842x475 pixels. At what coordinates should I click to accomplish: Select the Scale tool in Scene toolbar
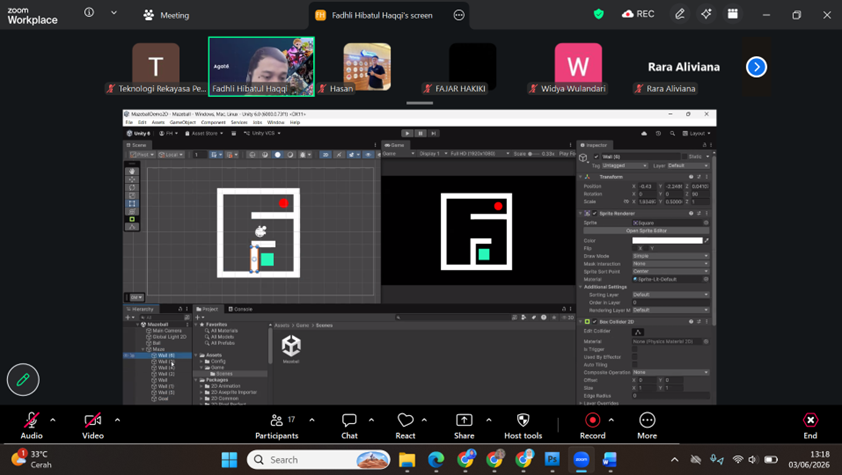(x=132, y=196)
